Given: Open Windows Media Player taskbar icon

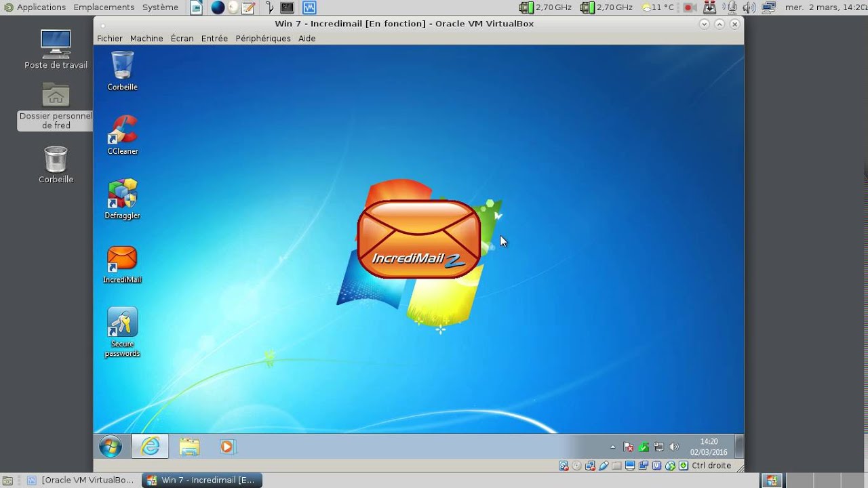Looking at the screenshot, I should point(227,447).
